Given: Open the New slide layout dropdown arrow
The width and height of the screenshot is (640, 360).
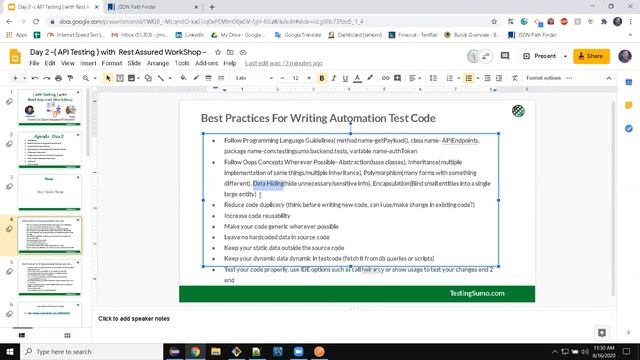Looking at the screenshot, I should pyautogui.click(x=24, y=78).
